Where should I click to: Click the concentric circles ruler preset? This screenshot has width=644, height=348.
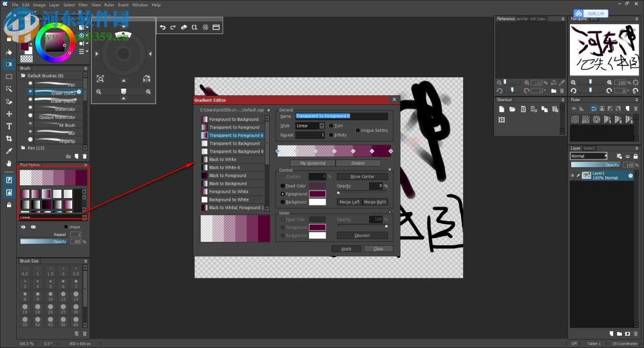pos(596,120)
